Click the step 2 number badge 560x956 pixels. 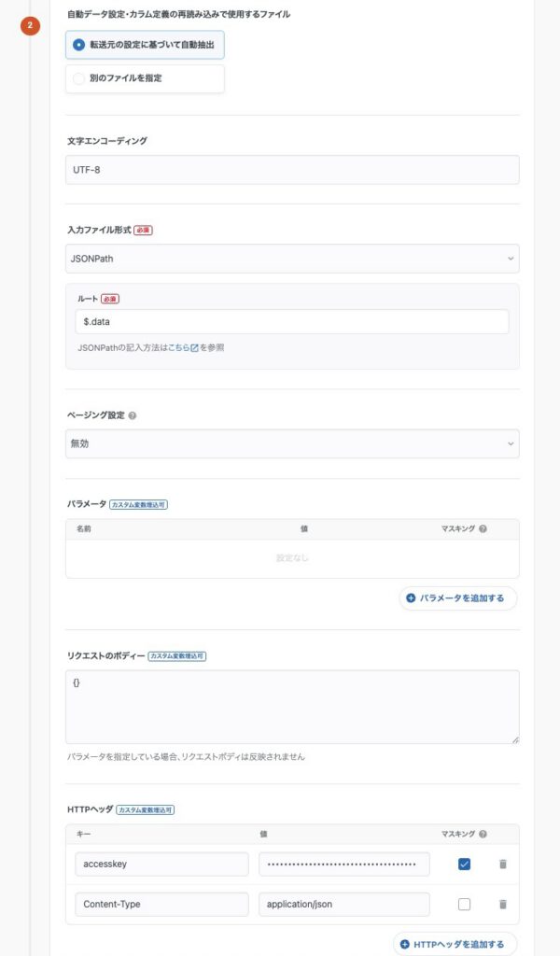pos(30,25)
